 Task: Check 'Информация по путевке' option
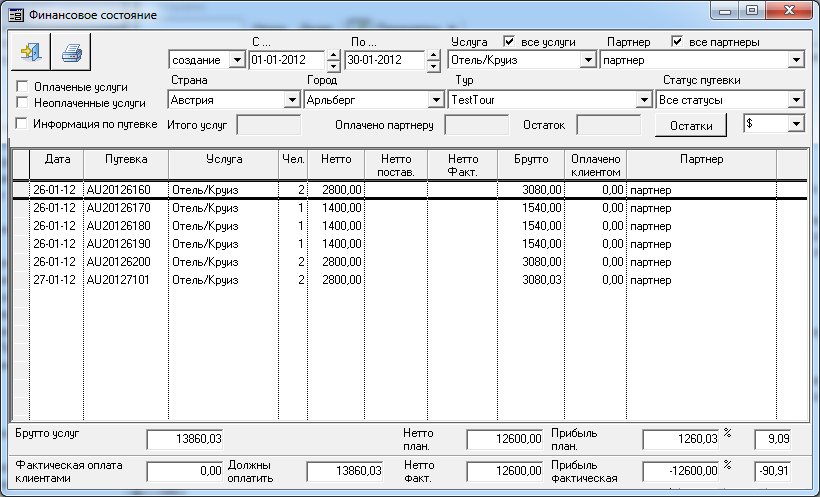pyautogui.click(x=22, y=124)
